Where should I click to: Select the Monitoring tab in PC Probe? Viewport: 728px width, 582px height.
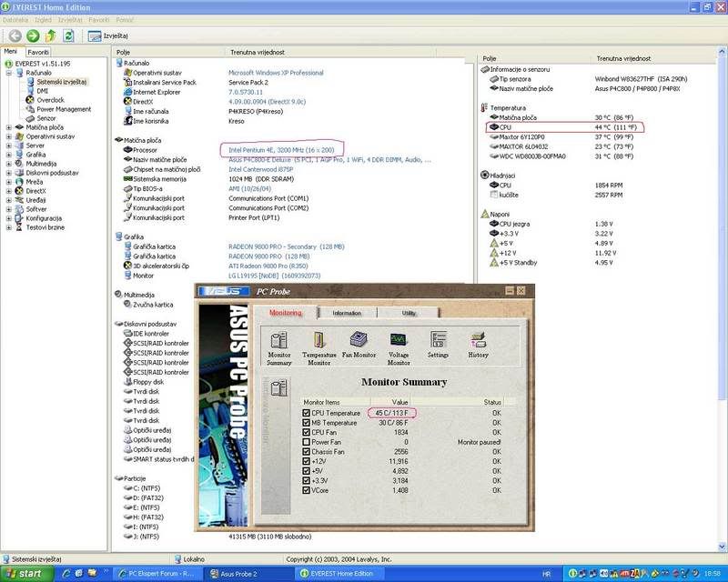(286, 313)
